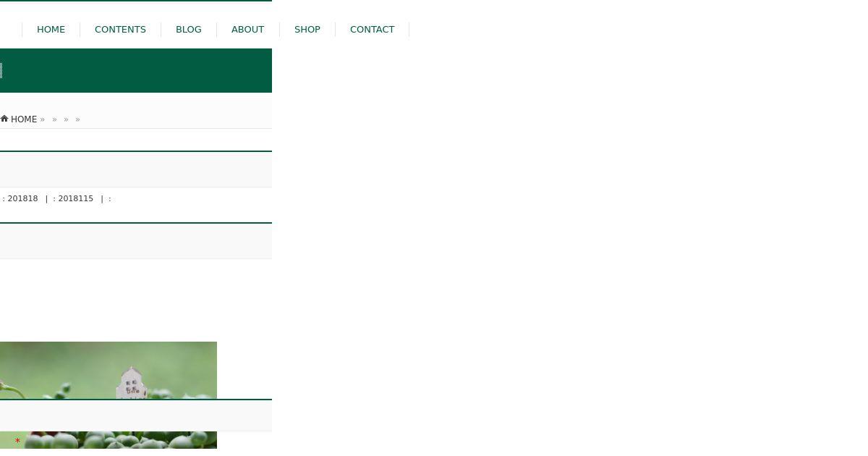Visit the ABOUT page
Viewport: 868px width, 456px height.
point(247,30)
